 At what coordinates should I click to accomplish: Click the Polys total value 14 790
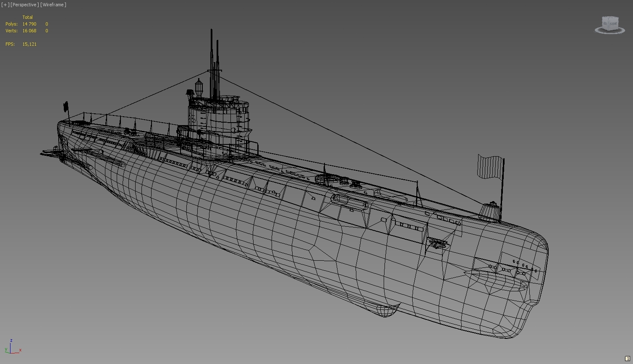tap(29, 24)
